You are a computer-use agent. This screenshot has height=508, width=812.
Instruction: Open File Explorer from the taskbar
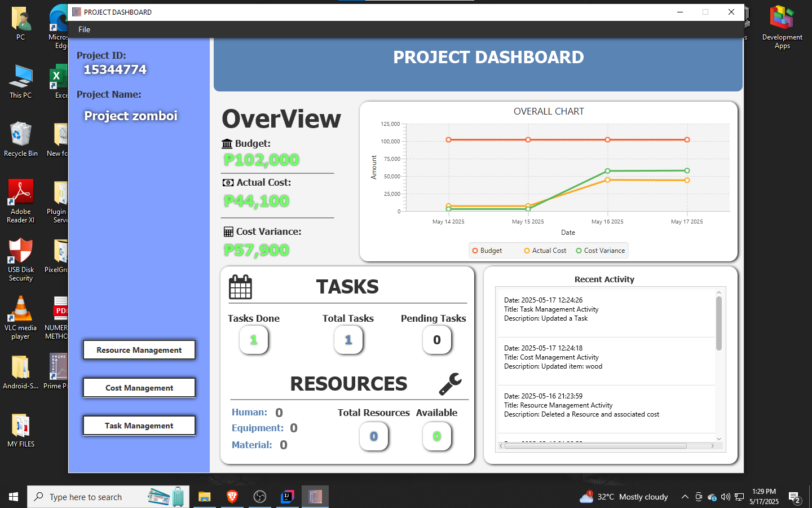pos(204,497)
